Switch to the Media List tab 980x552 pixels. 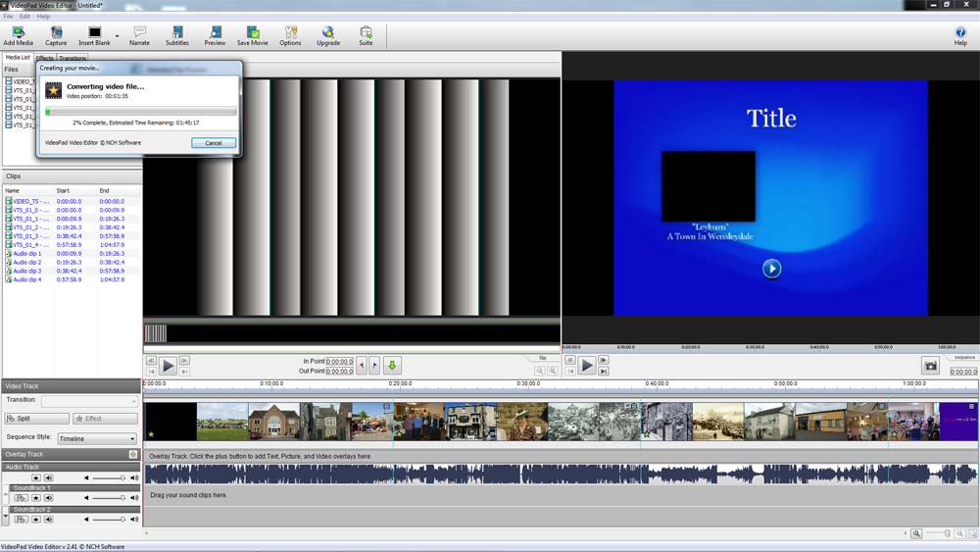18,57
